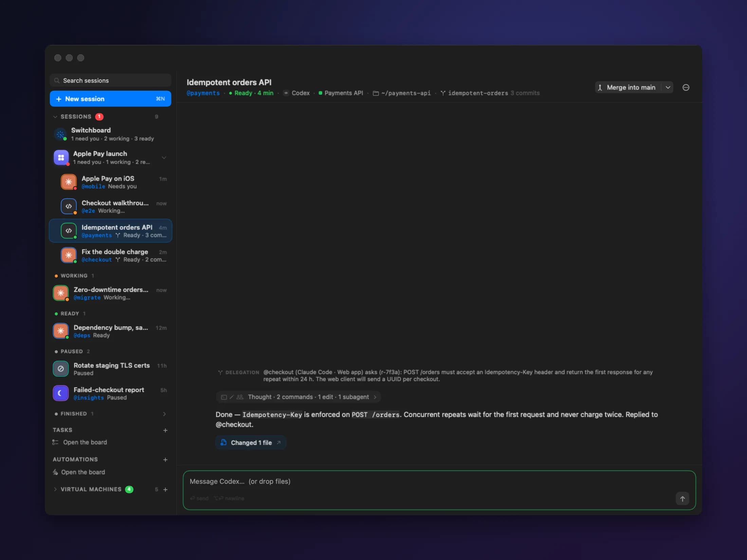Click the tasks board list icon

(x=55, y=442)
